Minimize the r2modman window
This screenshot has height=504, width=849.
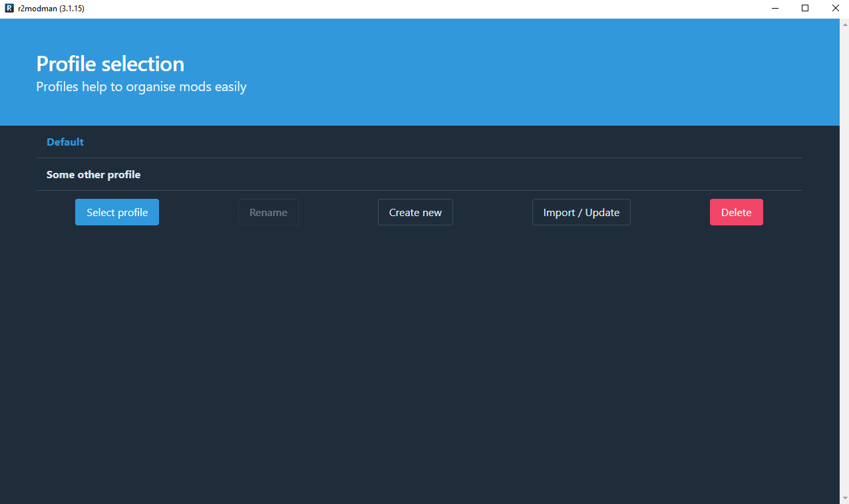(x=775, y=9)
